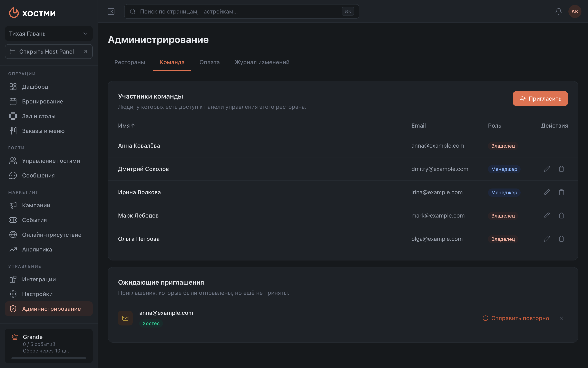Cancel the pending anna@example.com invitation
Image resolution: width=588 pixels, height=368 pixels.
[561, 318]
